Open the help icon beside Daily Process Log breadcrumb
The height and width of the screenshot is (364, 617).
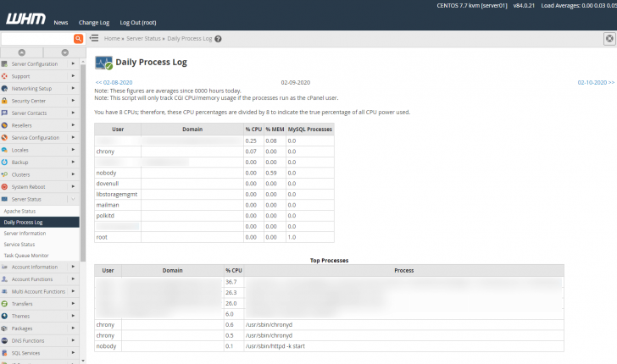click(218, 39)
